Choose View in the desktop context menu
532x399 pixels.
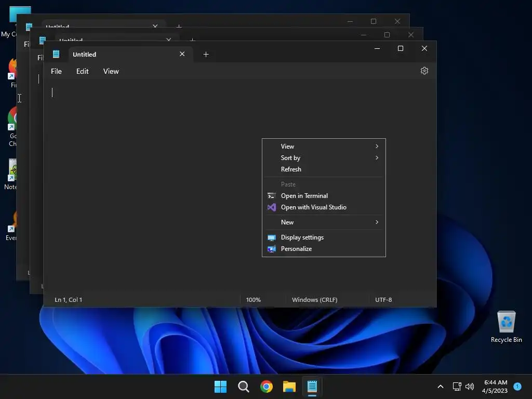pyautogui.click(x=324, y=146)
